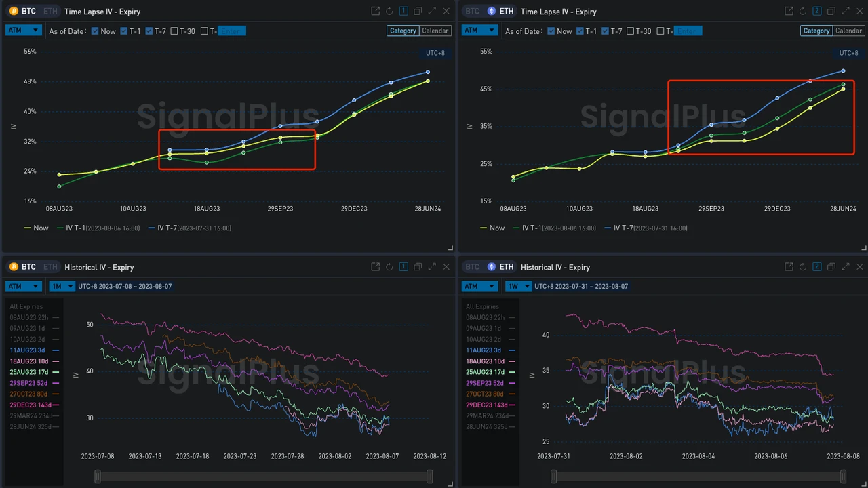
Task: Pop out the ETH Time Lapse IV panel
Action: click(789, 12)
